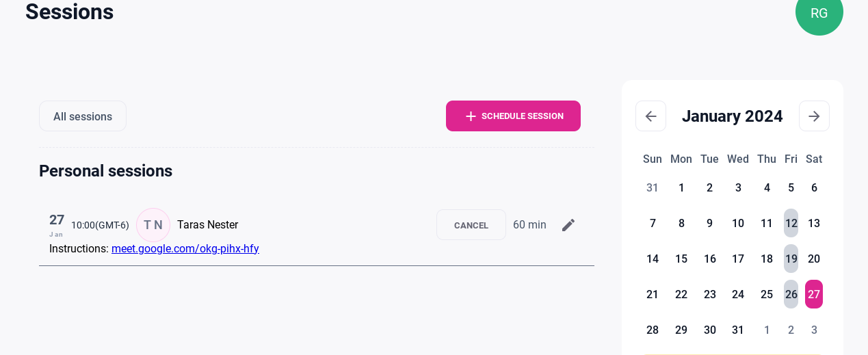Choose Friday January 26 in calendar
This screenshot has width=868, height=355.
click(791, 294)
